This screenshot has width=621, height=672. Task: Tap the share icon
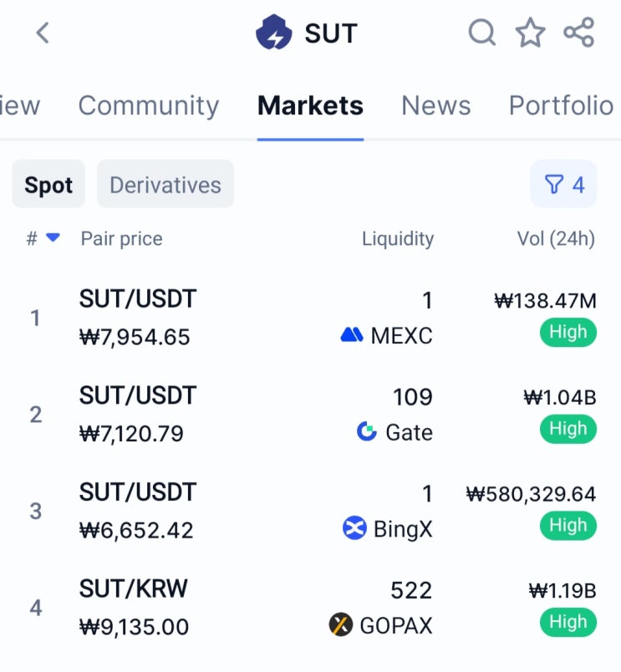click(579, 32)
